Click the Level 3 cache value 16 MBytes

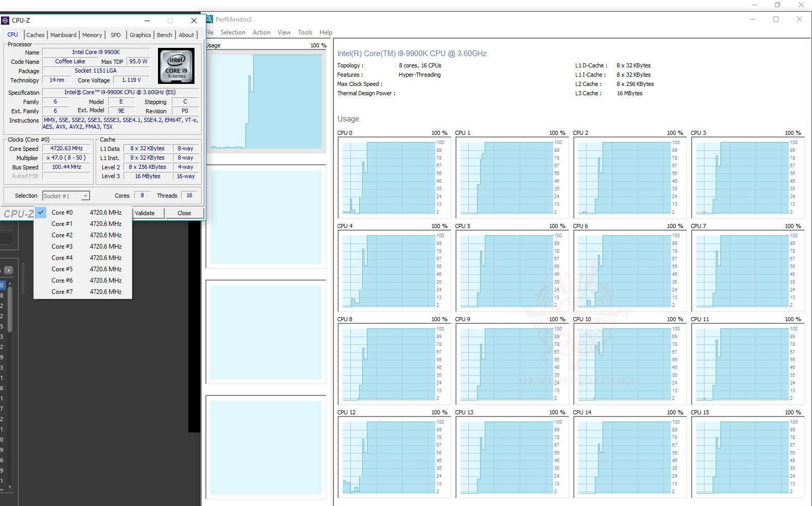coord(148,176)
